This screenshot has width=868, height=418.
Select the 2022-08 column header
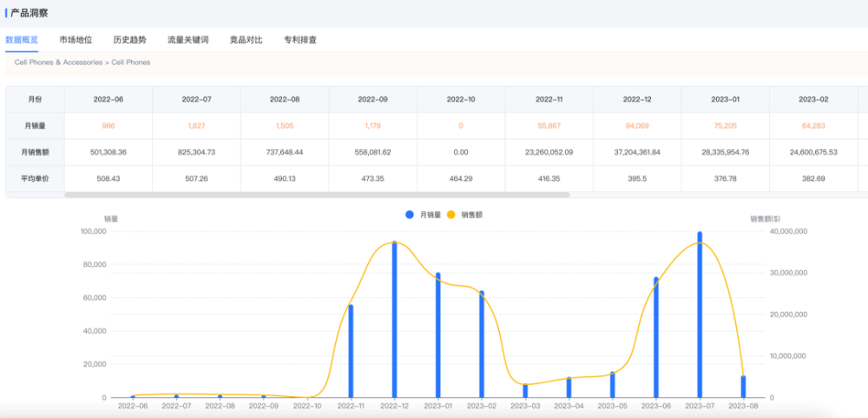285,99
